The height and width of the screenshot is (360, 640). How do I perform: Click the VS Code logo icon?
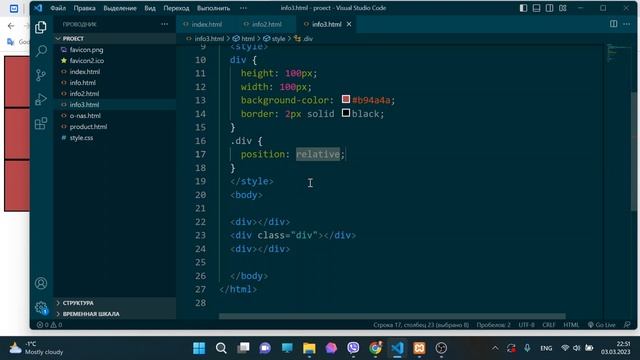pos(38,8)
